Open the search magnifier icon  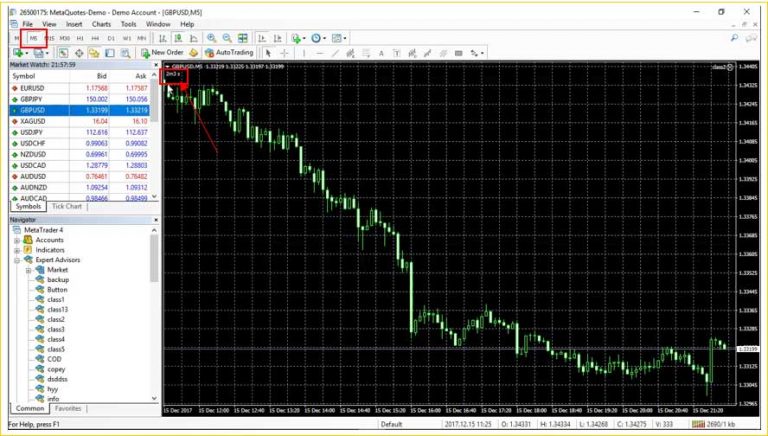734,38
